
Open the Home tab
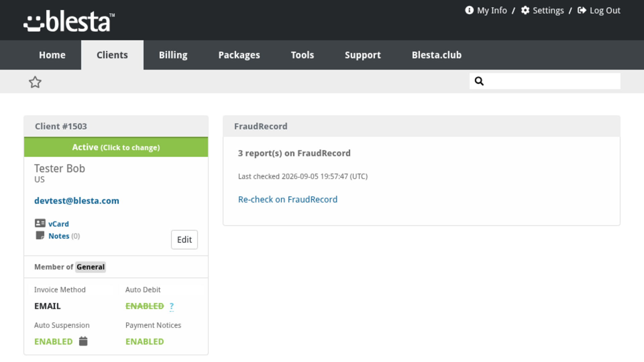(x=52, y=55)
